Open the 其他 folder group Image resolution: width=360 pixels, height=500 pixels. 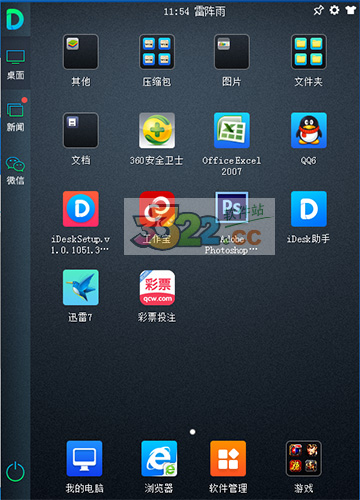81,52
